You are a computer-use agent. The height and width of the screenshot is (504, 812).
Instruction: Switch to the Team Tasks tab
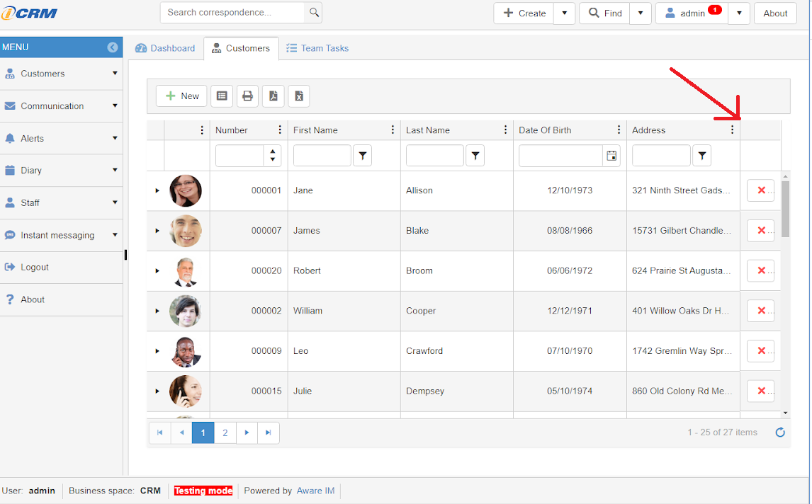(317, 48)
